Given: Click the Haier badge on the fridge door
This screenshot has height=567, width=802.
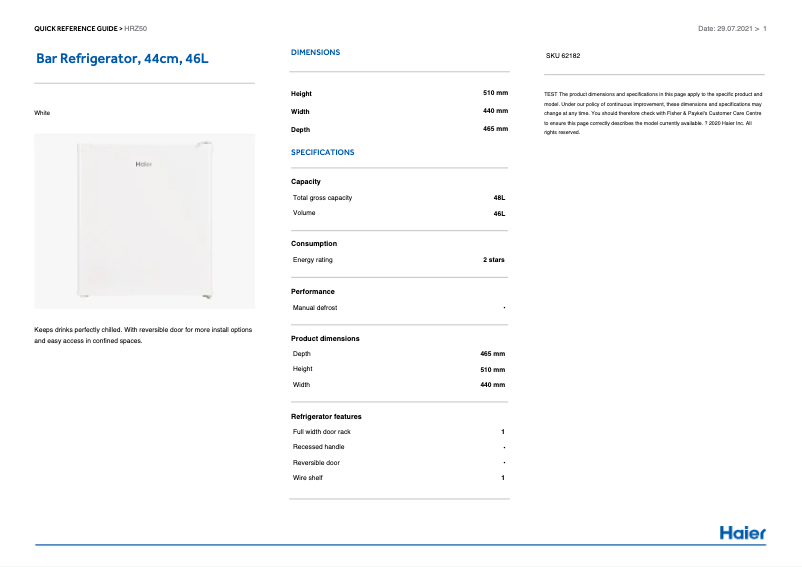Looking at the screenshot, I should [x=145, y=165].
